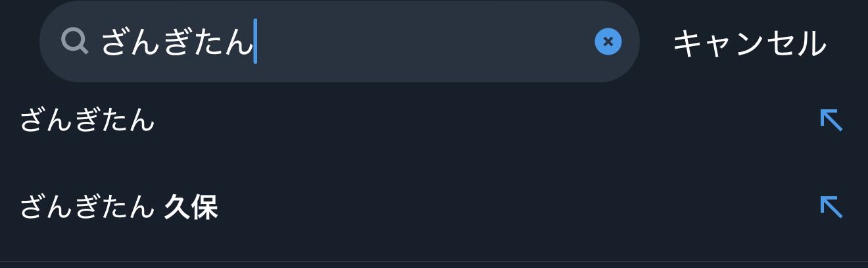Tap the fill-in arrow beside the ざんぎたん suggestion

click(831, 120)
